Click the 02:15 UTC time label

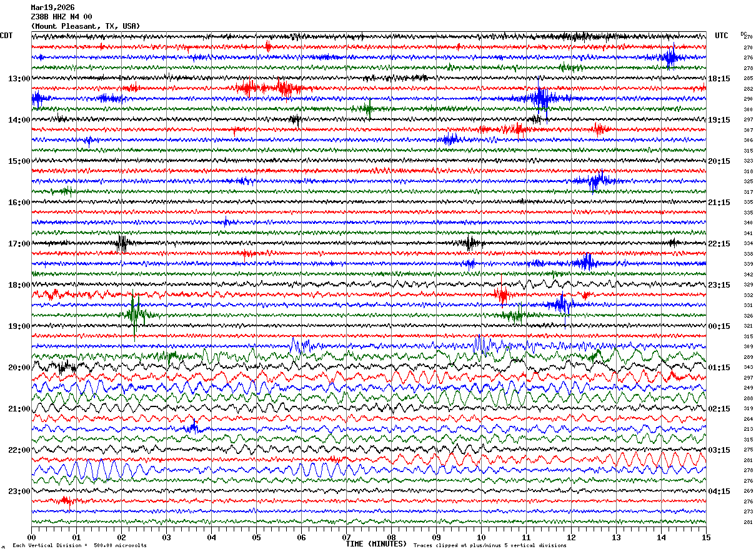pyautogui.click(x=719, y=409)
